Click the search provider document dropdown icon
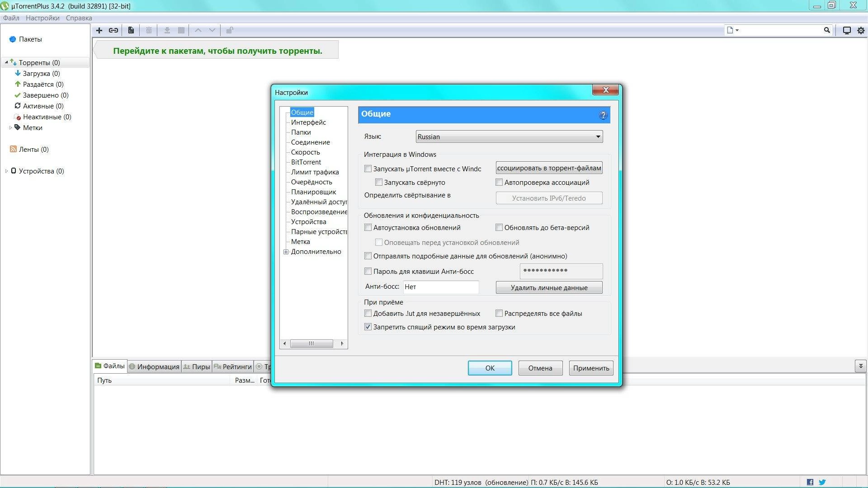The height and width of the screenshot is (488, 868). click(x=732, y=30)
